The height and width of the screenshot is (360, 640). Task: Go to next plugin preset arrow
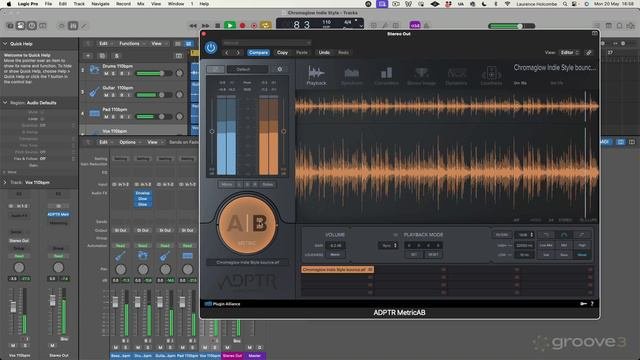[x=238, y=53]
